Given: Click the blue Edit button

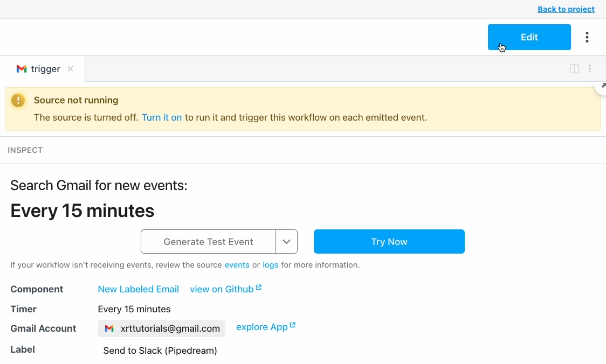Looking at the screenshot, I should click(529, 37).
